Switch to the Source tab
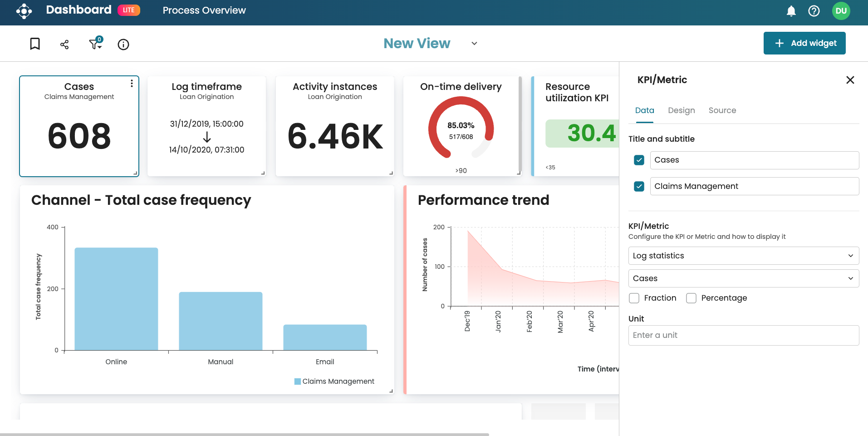 [x=722, y=110]
